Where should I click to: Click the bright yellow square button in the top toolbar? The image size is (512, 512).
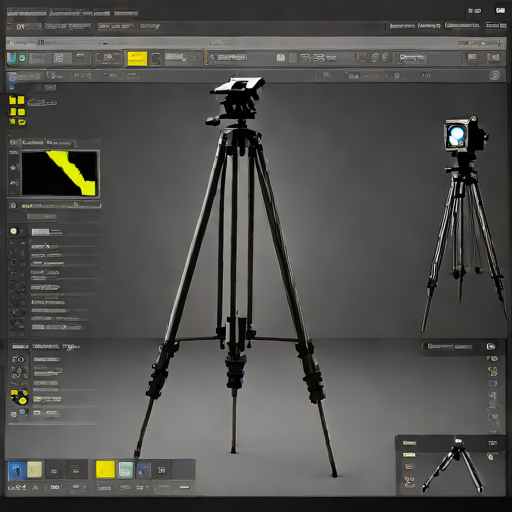[137, 59]
